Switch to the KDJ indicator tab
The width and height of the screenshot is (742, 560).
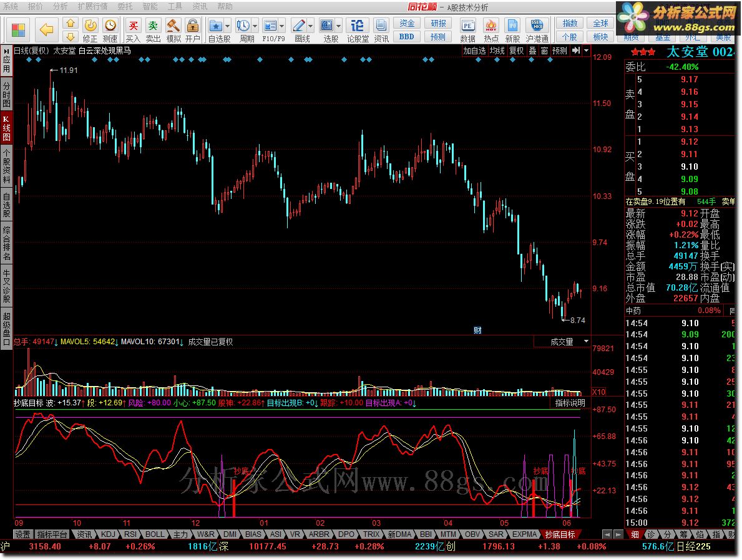pyautogui.click(x=108, y=534)
